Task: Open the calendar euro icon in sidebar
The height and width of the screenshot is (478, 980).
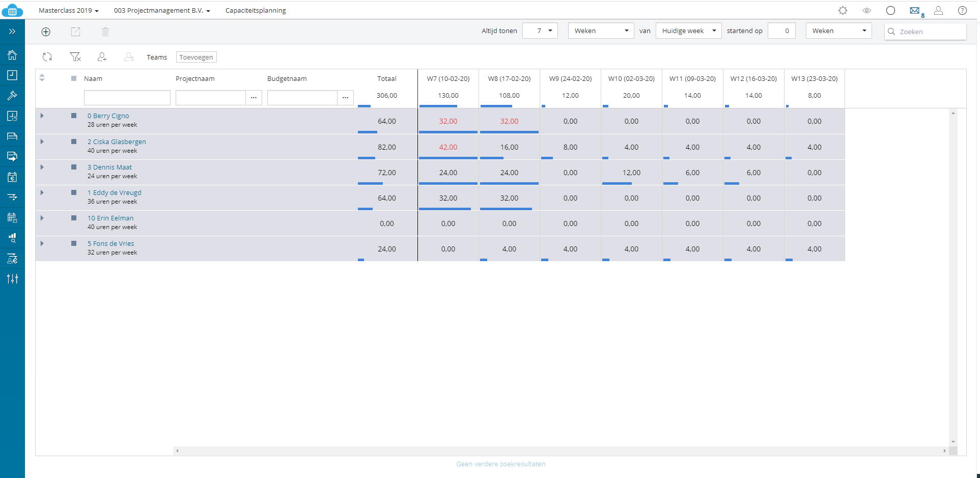Action: [x=12, y=177]
